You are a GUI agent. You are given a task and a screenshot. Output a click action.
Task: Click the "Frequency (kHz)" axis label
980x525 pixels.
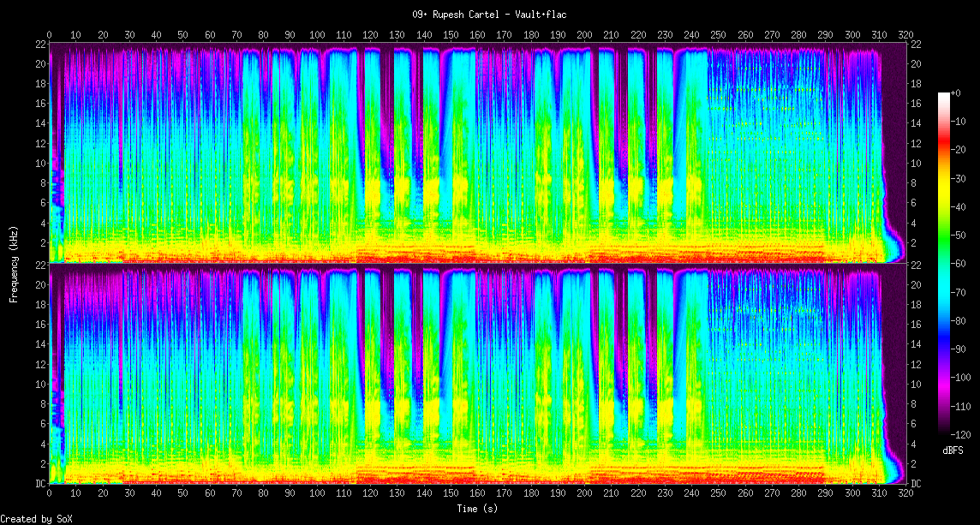coord(14,262)
